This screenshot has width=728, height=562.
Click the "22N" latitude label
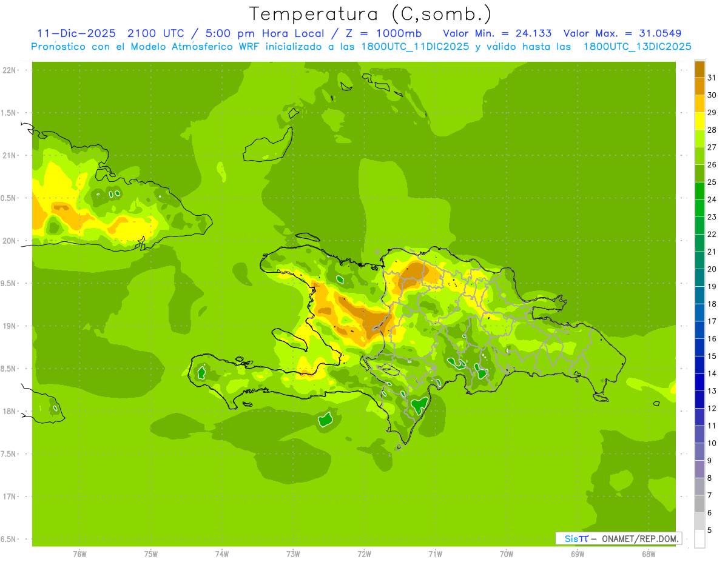pos(8,70)
